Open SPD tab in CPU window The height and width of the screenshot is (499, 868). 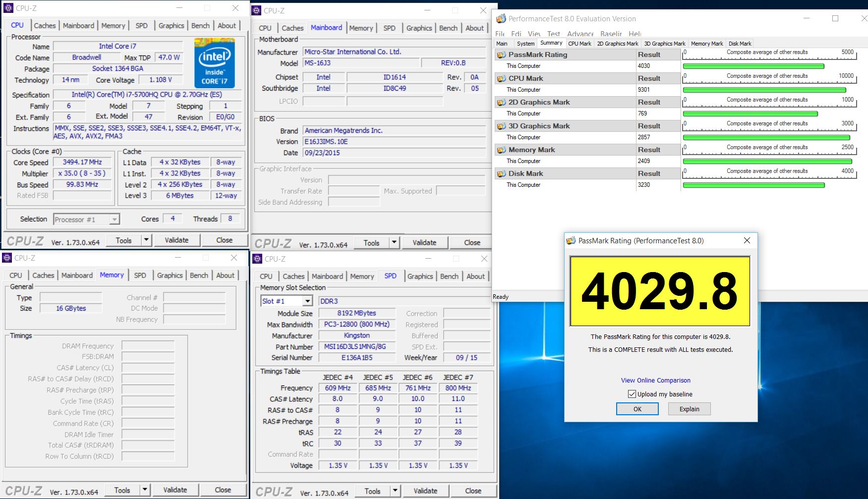[141, 25]
